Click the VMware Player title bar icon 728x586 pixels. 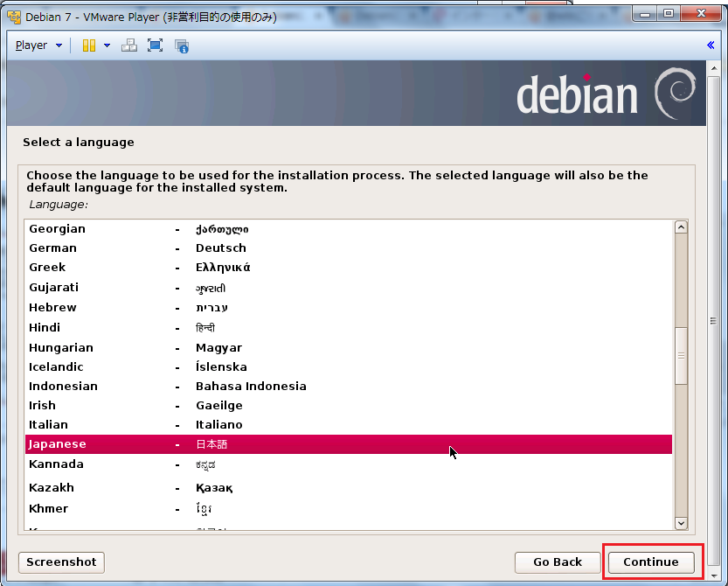tap(14, 17)
